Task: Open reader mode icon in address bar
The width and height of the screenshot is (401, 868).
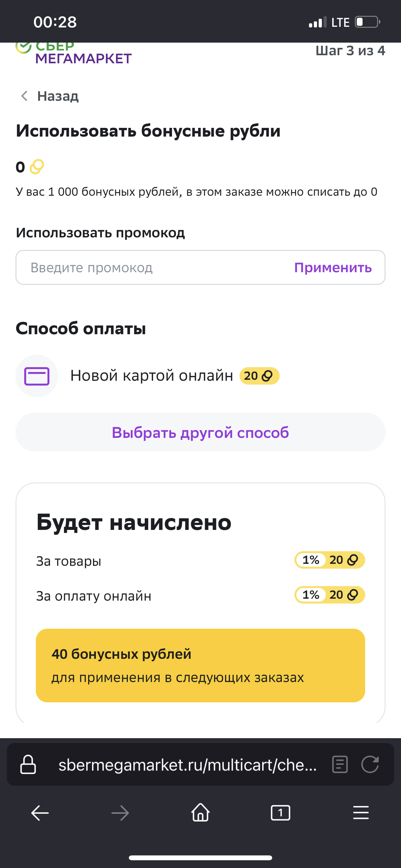Action: point(340,764)
